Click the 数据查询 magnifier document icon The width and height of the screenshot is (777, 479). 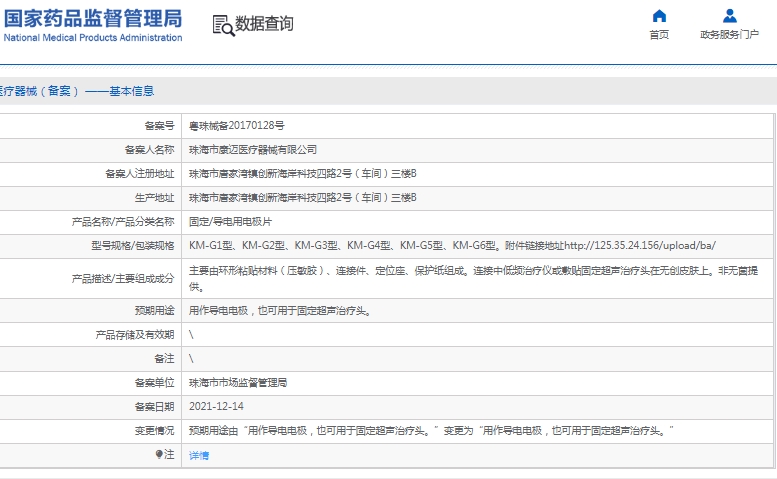point(223,25)
